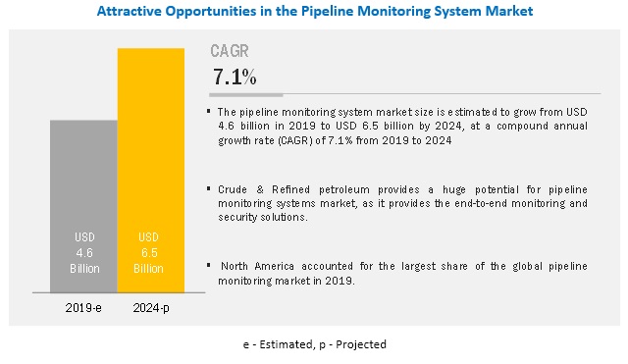Image resolution: width=628 pixels, height=364 pixels.
Task: Click the North America largest share paragraph
Action: click(402, 273)
